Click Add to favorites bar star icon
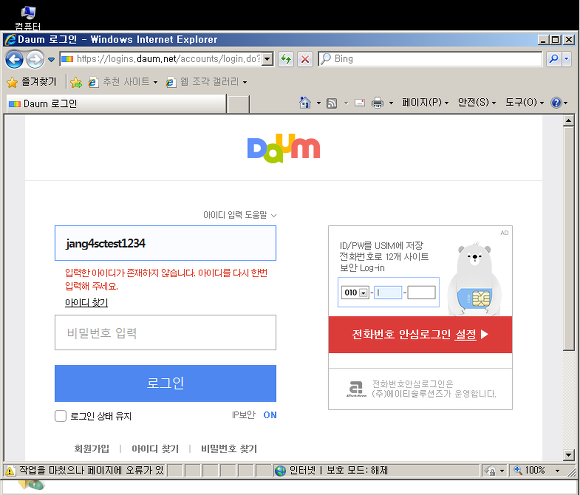 click(76, 82)
